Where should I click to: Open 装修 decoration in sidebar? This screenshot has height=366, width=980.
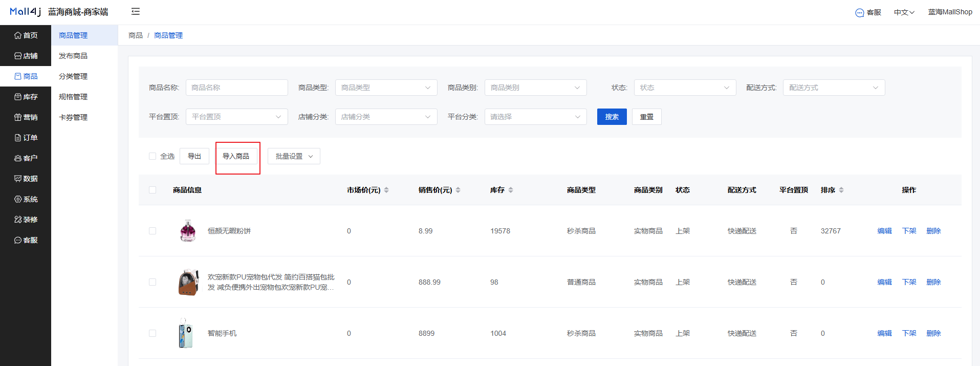coord(26,220)
